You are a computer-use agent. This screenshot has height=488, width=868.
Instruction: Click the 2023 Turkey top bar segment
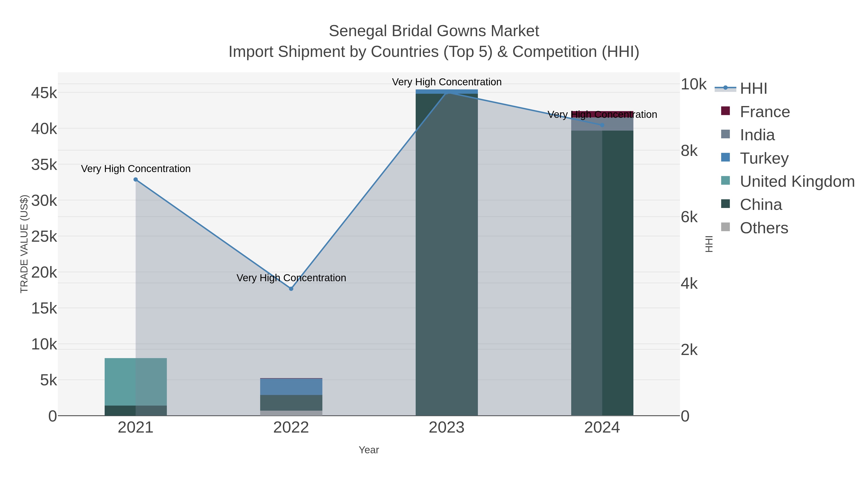[447, 92]
